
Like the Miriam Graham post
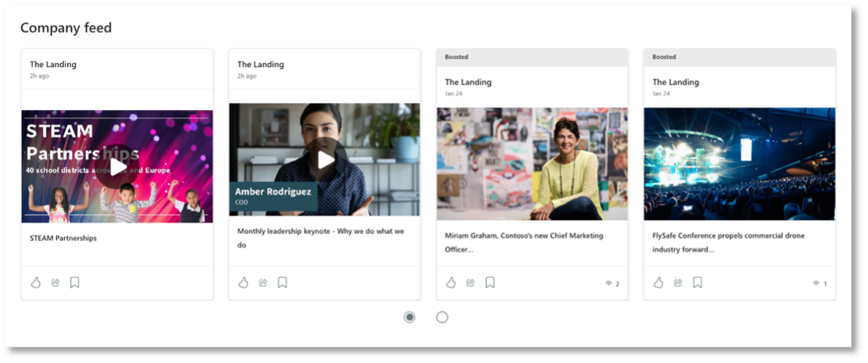451,282
